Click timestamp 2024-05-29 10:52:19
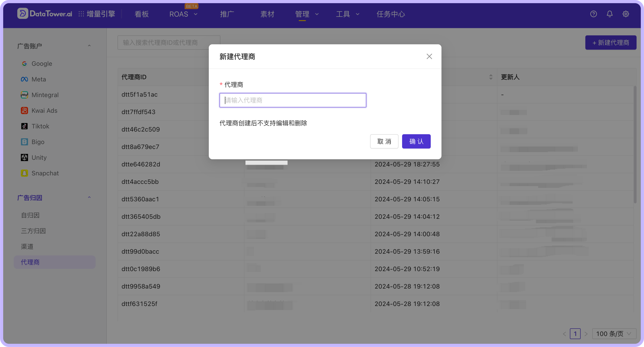The height and width of the screenshot is (347, 644). (x=407, y=269)
